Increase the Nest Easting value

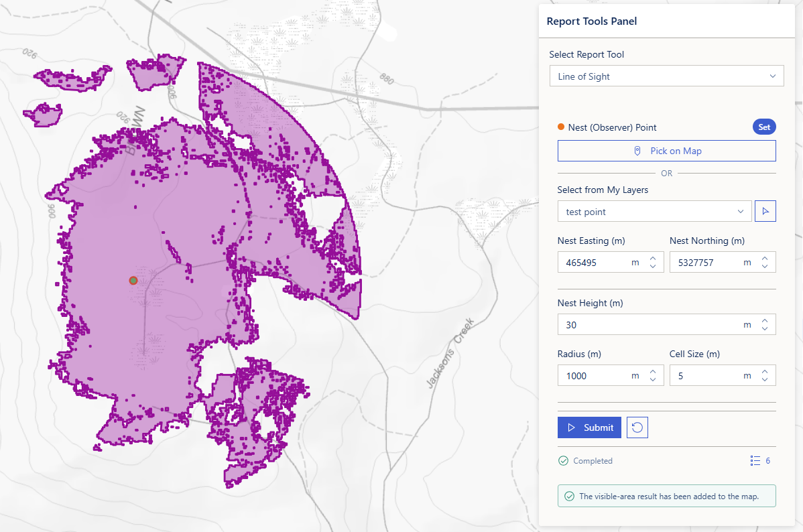click(653, 259)
